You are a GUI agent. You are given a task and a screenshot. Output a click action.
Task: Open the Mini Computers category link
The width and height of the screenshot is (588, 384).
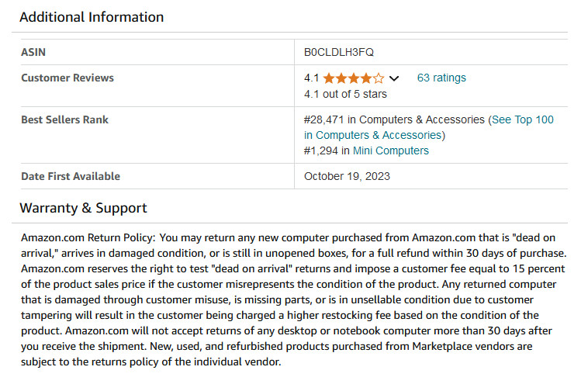391,150
